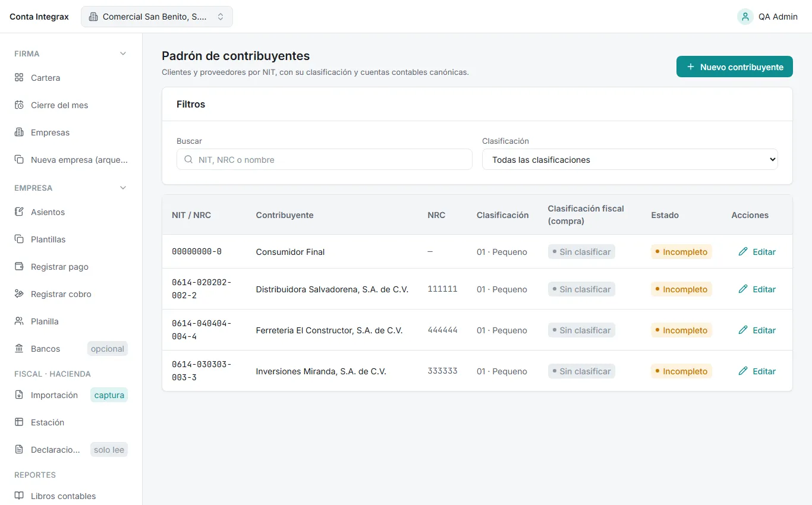
Task: Click the Inversiones Miranda, S.A. de C.V. name
Action: coord(321,371)
